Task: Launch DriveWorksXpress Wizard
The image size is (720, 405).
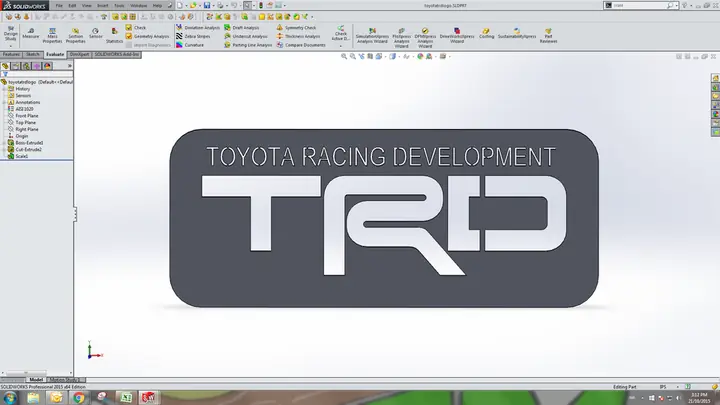Action: 457,35
